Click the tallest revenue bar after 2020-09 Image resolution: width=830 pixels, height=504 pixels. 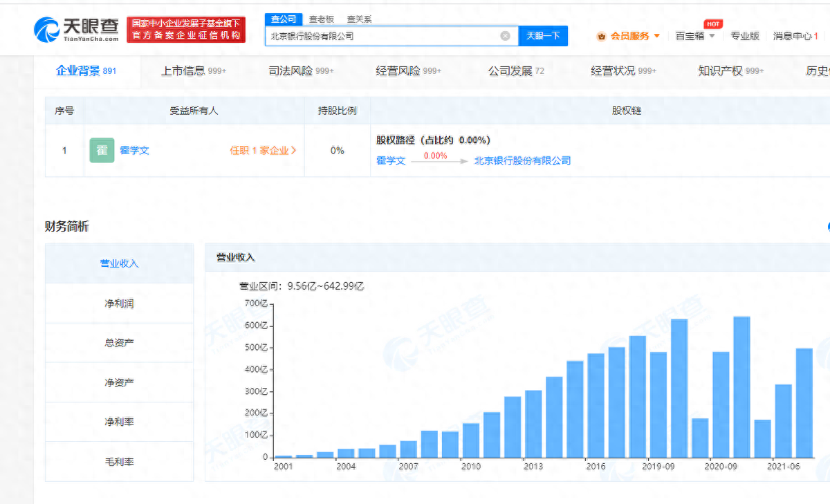click(x=741, y=387)
